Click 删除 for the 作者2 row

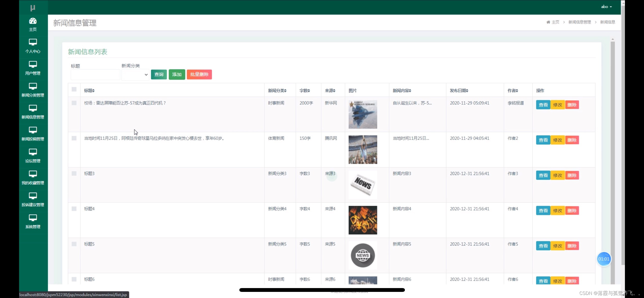[x=572, y=140]
